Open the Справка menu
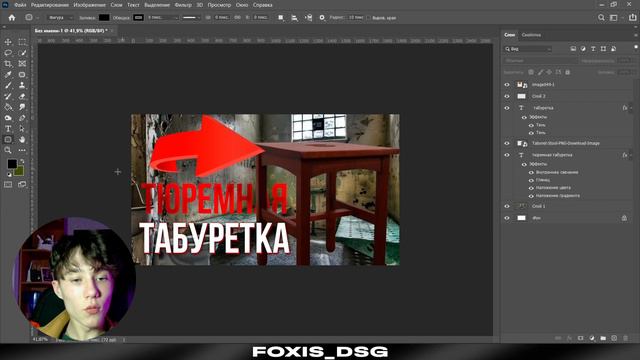The width and height of the screenshot is (640, 360). [x=262, y=5]
